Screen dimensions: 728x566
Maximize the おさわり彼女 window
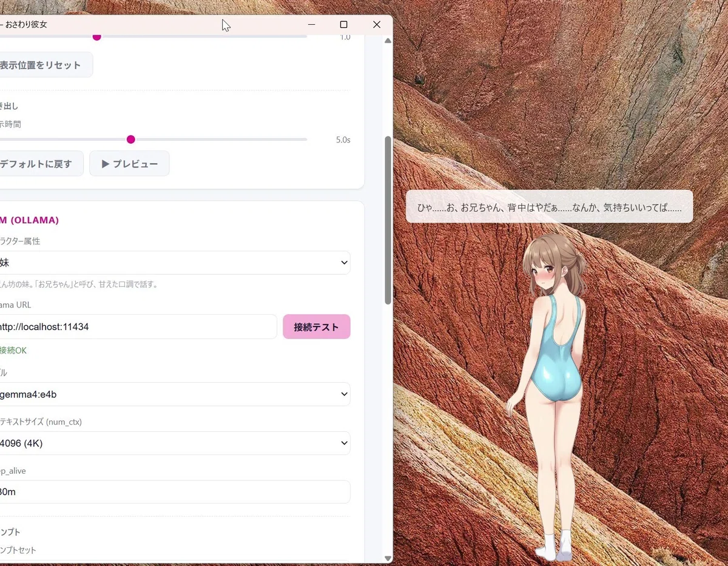pos(344,24)
